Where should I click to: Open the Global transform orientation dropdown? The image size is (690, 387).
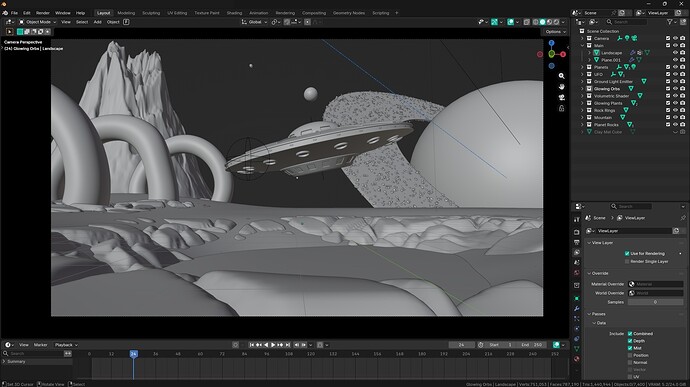pos(254,22)
